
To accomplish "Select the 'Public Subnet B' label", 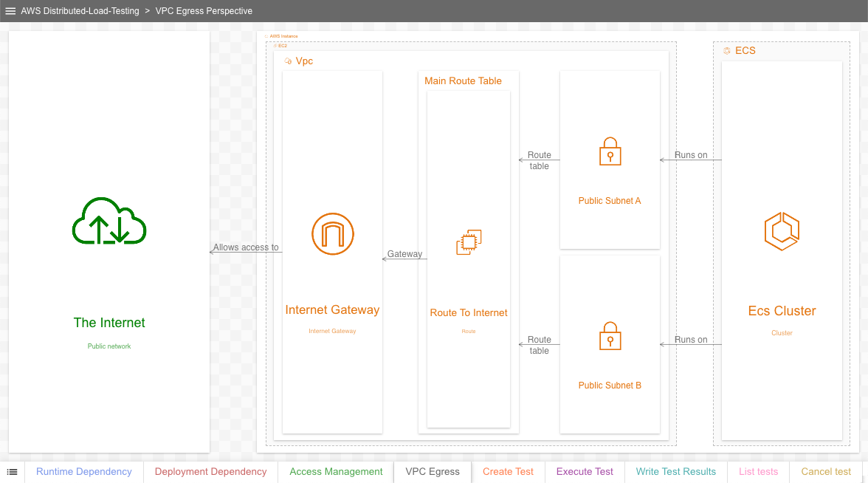I will pos(610,385).
